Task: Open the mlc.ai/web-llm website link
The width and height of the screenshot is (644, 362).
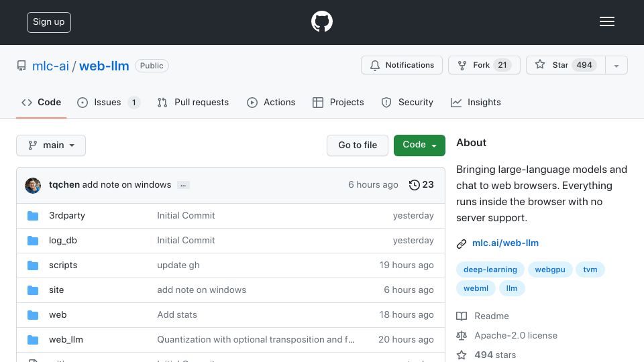Action: [505, 243]
